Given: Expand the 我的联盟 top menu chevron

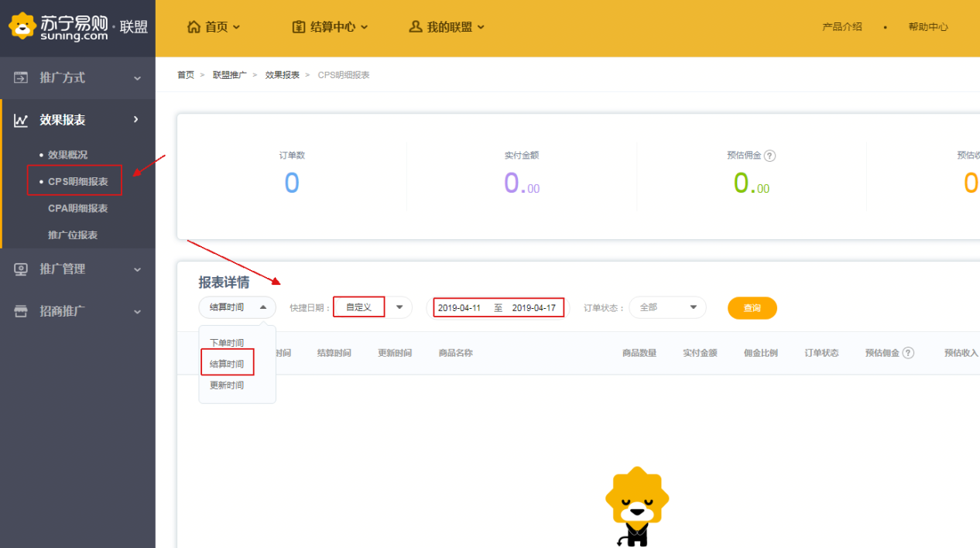Looking at the screenshot, I should [481, 27].
